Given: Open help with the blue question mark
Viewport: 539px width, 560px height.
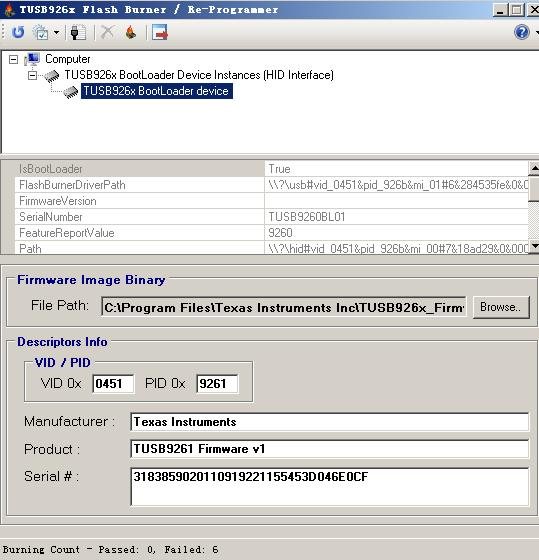Looking at the screenshot, I should click(x=521, y=32).
